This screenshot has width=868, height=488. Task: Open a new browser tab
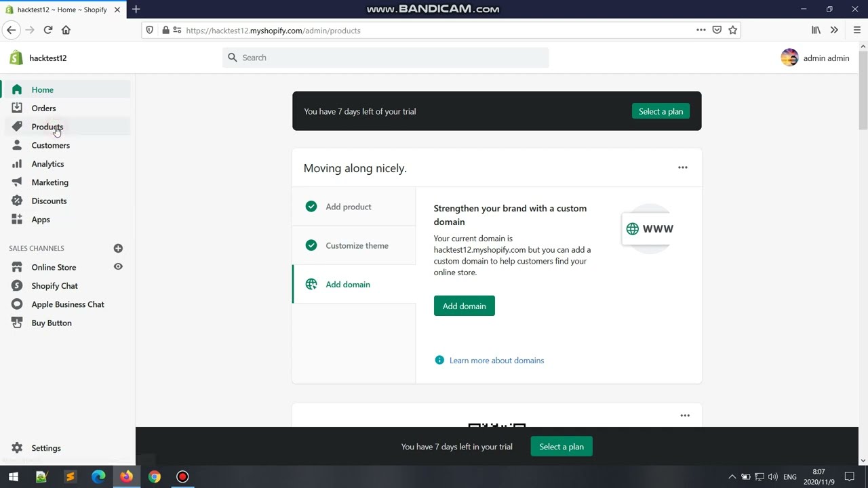click(x=136, y=9)
